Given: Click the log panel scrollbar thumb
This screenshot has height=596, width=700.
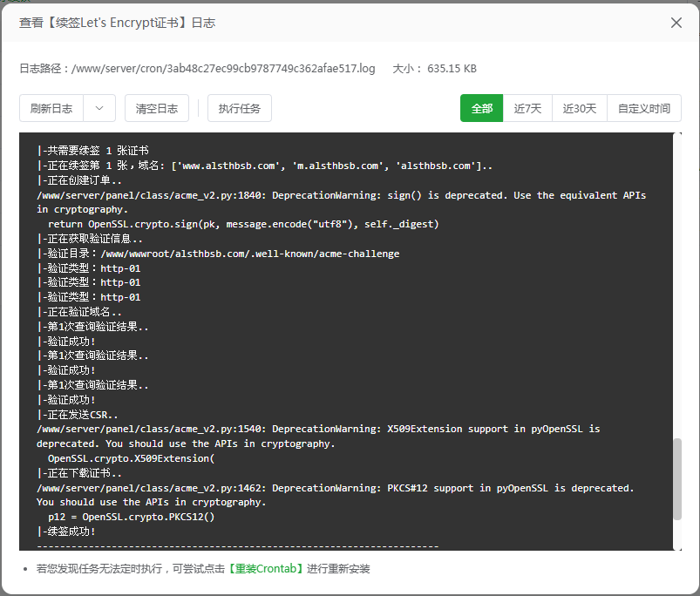Looking at the screenshot, I should pyautogui.click(x=677, y=479).
